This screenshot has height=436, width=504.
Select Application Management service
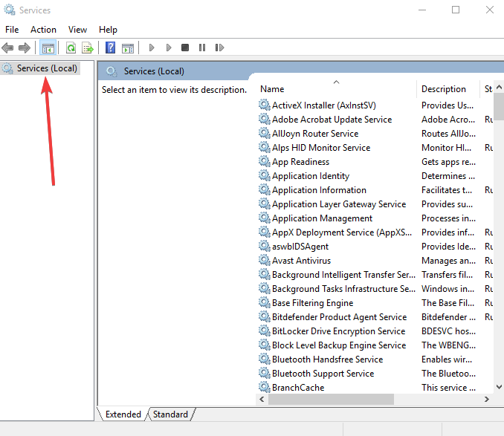[322, 218]
